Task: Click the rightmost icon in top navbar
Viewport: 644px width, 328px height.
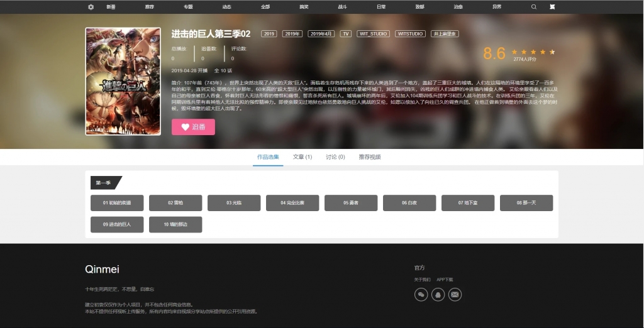Action: point(552,7)
